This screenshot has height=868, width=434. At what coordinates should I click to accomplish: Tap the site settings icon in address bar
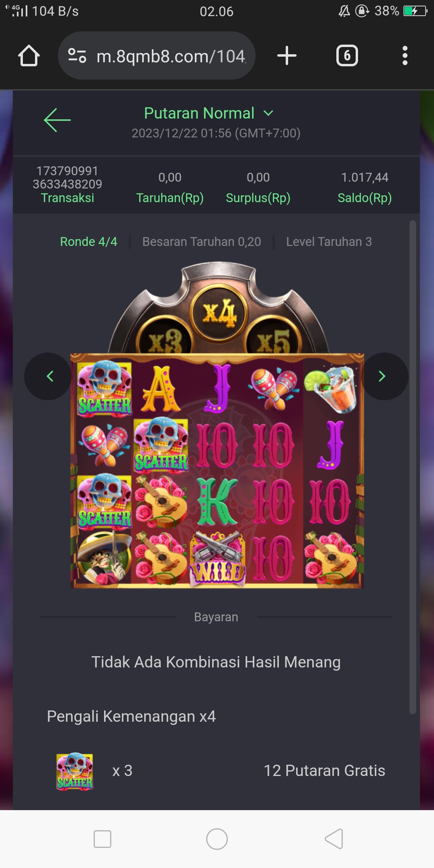click(x=77, y=55)
